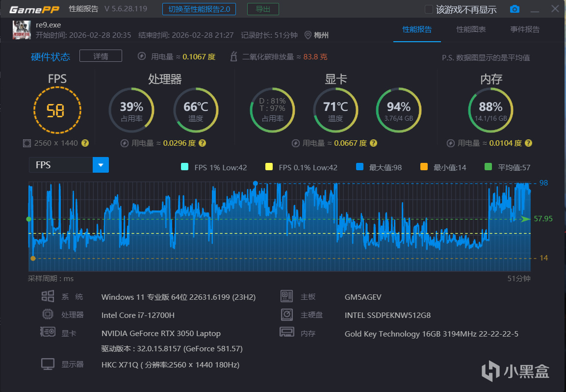Click the re9.exe game thumbnail
Screen dimensions: 566x392
22,29
